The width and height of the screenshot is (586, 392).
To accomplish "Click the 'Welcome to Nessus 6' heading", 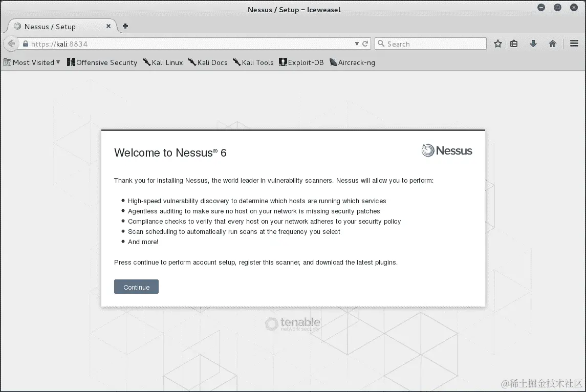I will click(170, 153).
